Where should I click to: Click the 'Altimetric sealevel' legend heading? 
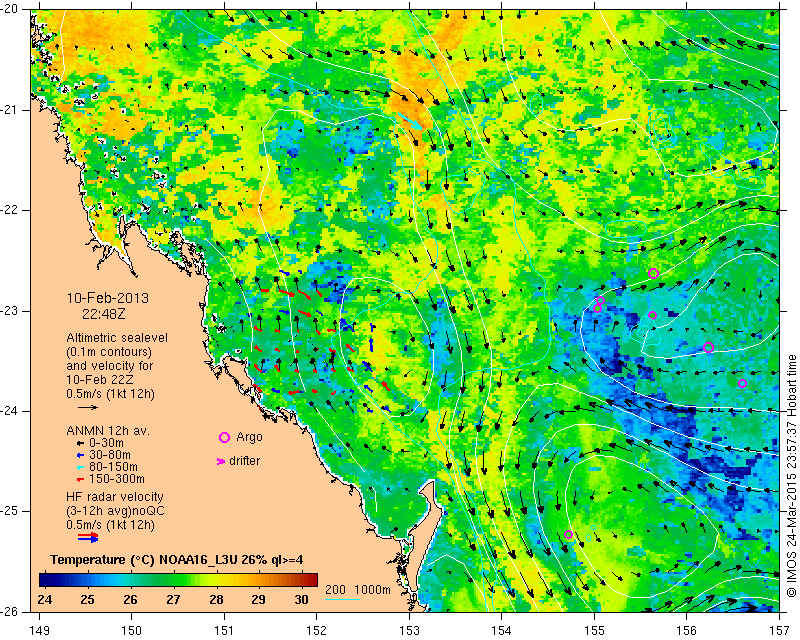pos(117,338)
